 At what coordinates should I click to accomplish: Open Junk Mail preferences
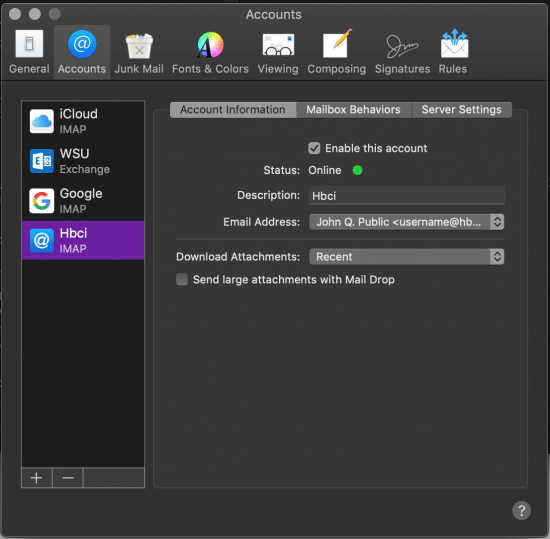pos(139,52)
